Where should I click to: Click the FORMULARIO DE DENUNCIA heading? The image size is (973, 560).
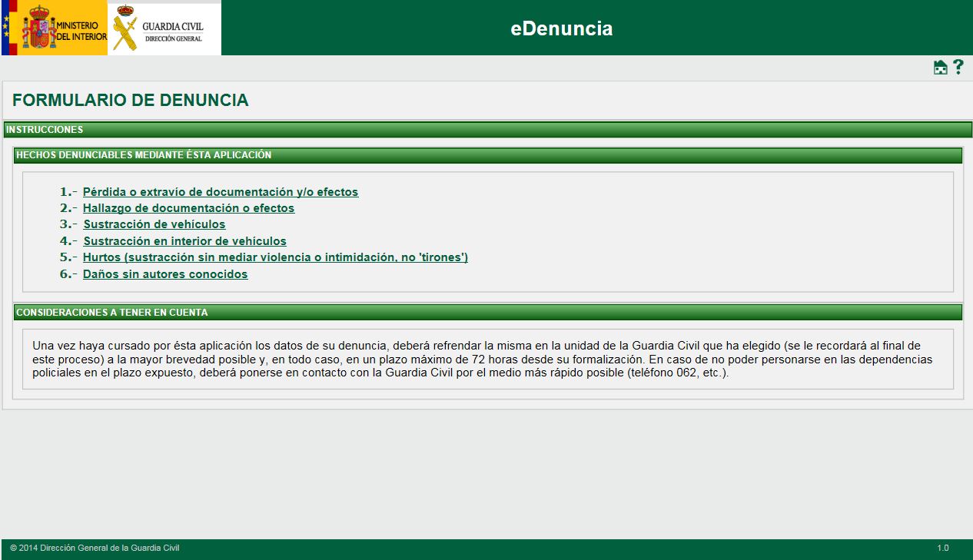point(130,100)
